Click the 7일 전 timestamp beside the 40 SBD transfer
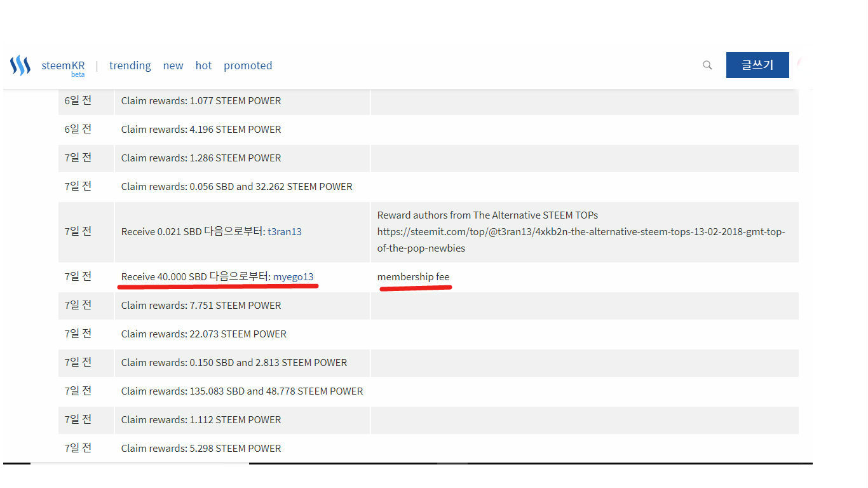This screenshot has height=488, width=868. pyautogui.click(x=78, y=276)
